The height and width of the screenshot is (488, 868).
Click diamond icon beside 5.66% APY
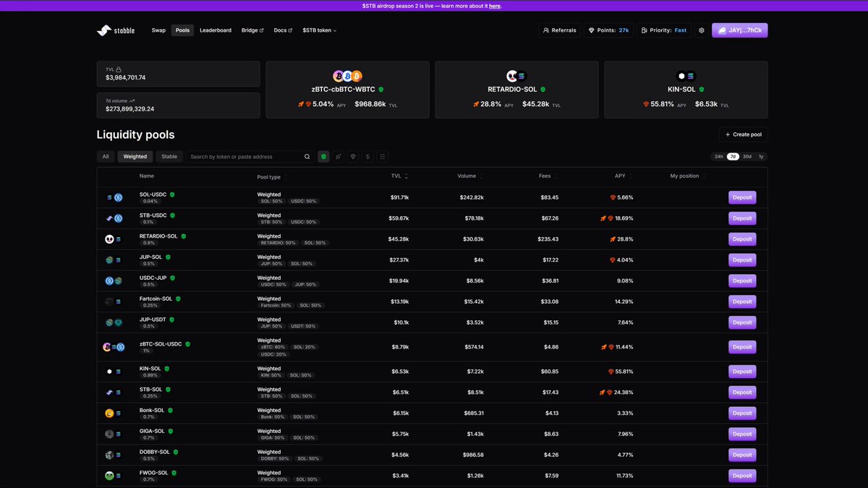point(613,197)
